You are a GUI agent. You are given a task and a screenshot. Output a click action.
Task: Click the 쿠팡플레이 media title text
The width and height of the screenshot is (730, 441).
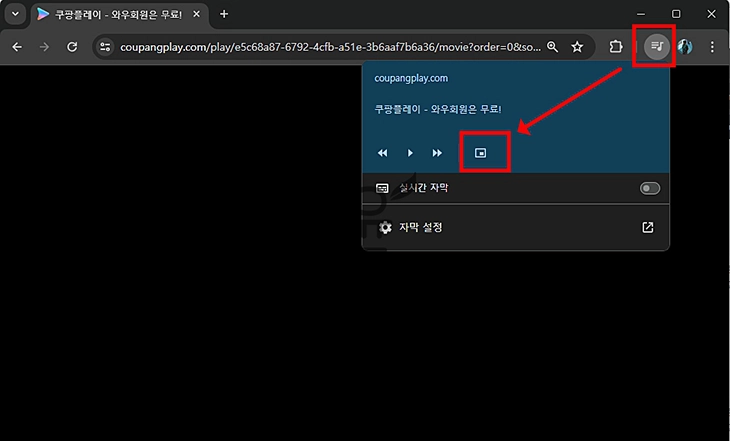(438, 109)
